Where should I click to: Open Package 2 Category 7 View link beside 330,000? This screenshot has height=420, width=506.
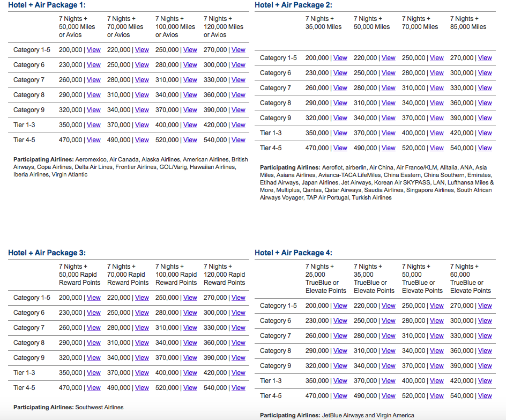[485, 88]
